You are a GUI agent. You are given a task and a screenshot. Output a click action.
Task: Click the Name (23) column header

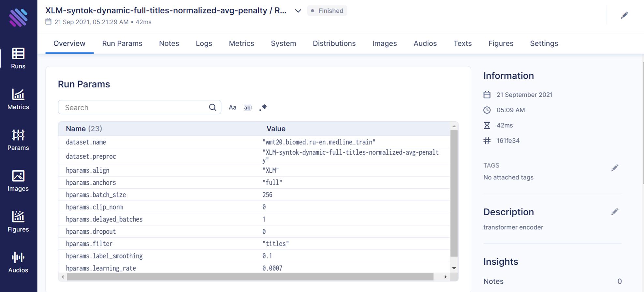pos(84,129)
